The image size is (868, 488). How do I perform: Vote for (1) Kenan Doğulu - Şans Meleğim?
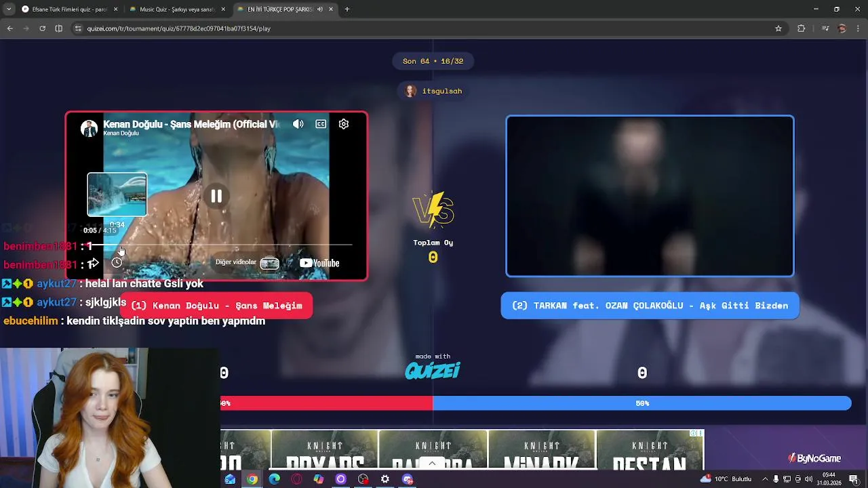(x=216, y=306)
